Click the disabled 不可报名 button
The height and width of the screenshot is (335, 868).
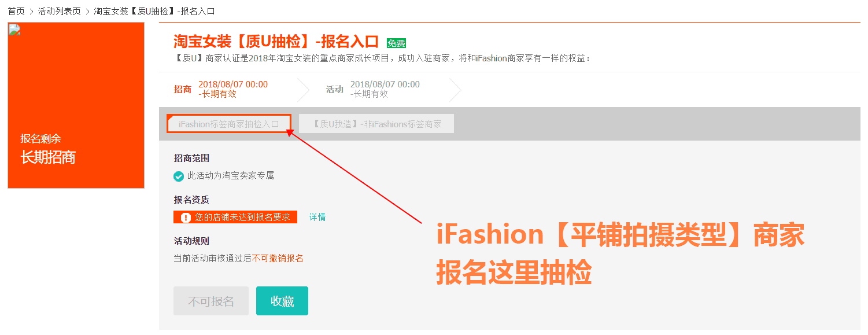tap(211, 301)
